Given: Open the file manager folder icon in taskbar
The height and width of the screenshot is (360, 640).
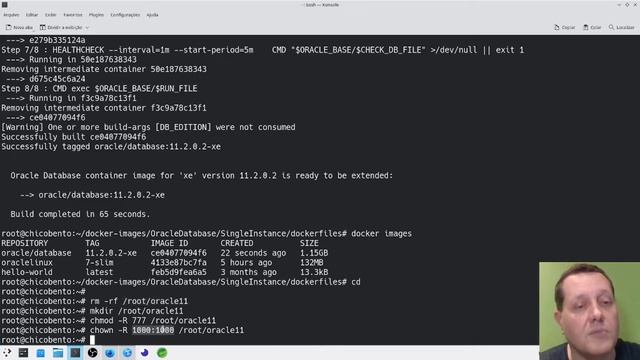Looking at the screenshot, I should [58, 353].
